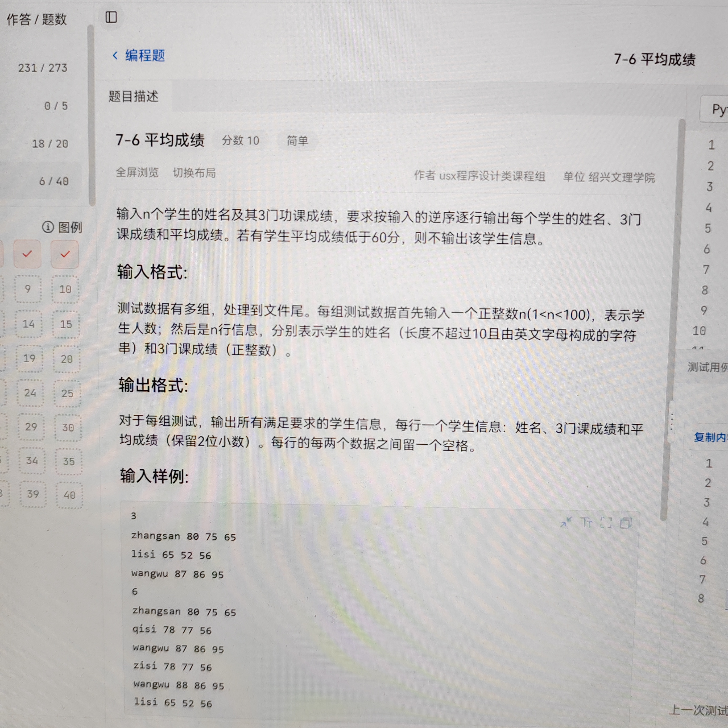Click the left sidebar scrollbar
Screen dimensions: 728x728
[x=91, y=115]
